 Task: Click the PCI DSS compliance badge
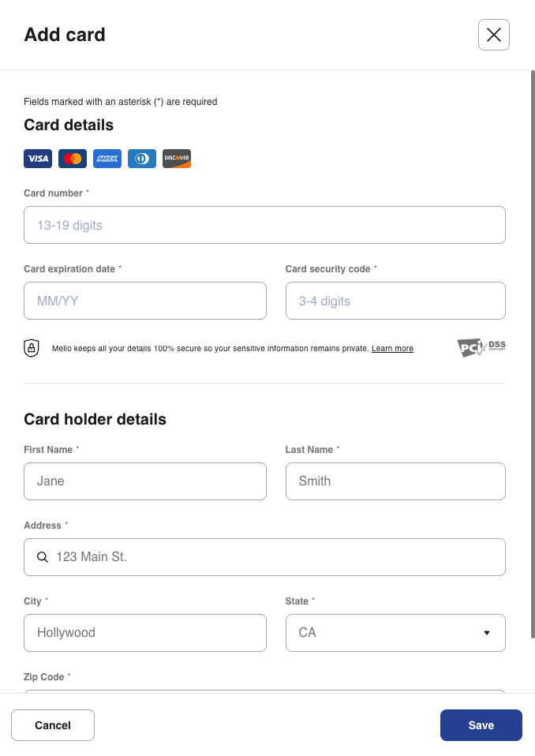tap(481, 348)
